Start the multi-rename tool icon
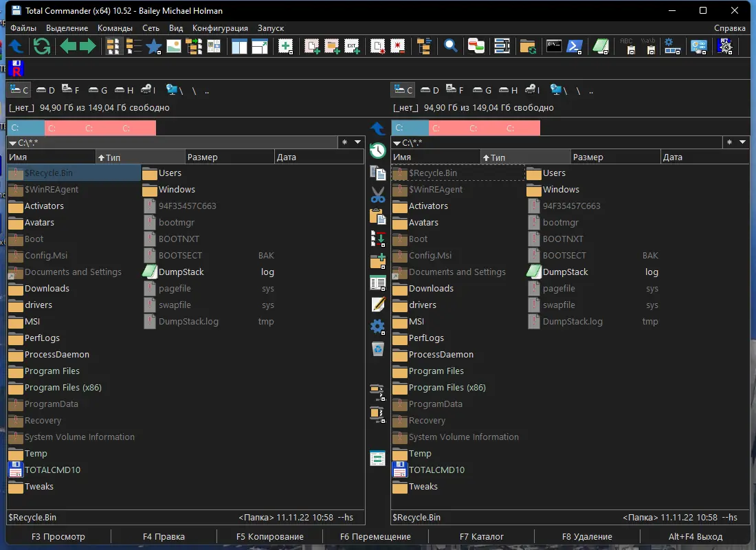This screenshot has width=756, height=550. (x=503, y=46)
